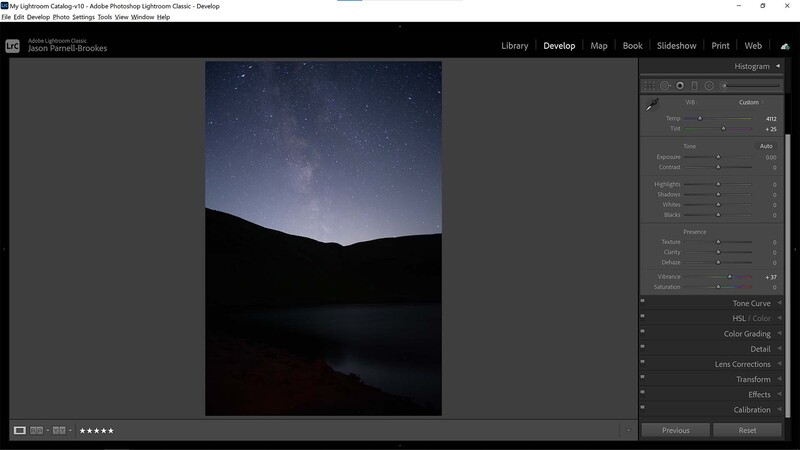Click the LrC identity plate logo
Viewport: 800px width, 450px height.
(x=12, y=46)
